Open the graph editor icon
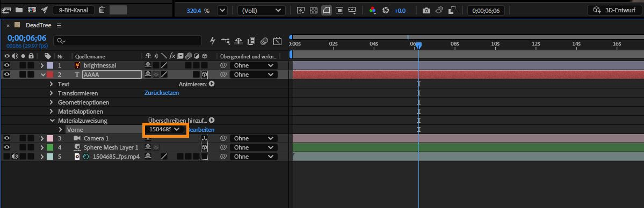644x208 pixels. coord(278,41)
